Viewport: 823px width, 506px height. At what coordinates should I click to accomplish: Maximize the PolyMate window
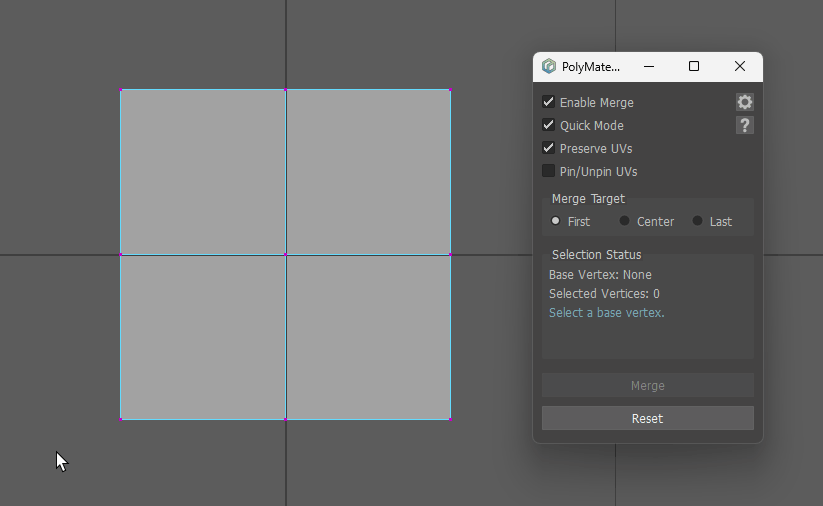pos(694,67)
